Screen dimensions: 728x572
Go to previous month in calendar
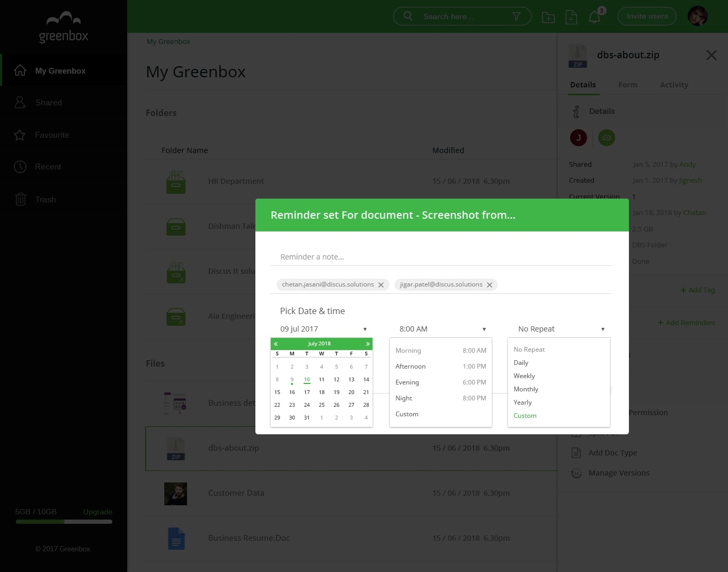click(276, 344)
